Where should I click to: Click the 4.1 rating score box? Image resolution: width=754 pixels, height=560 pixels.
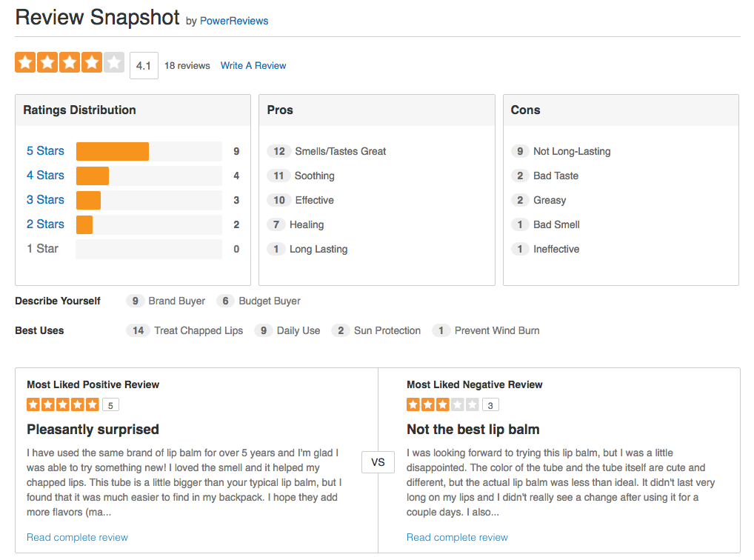pyautogui.click(x=144, y=65)
